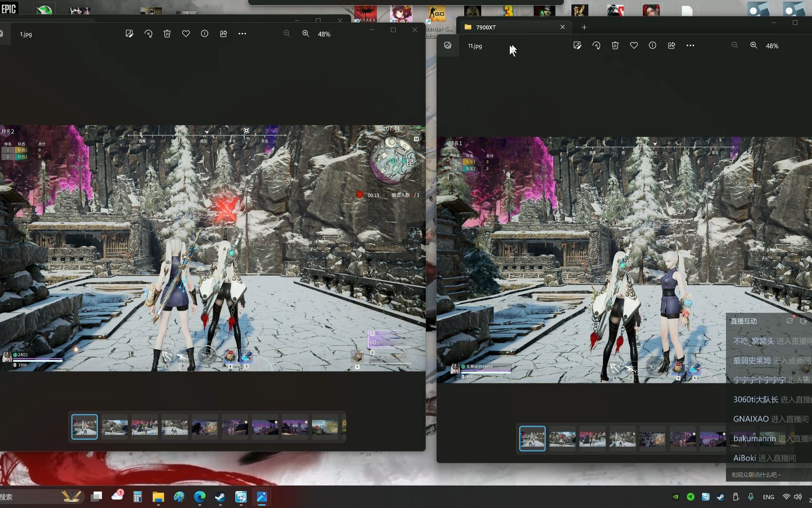Delete the 1.jpg photo
812x508 pixels.
(167, 34)
